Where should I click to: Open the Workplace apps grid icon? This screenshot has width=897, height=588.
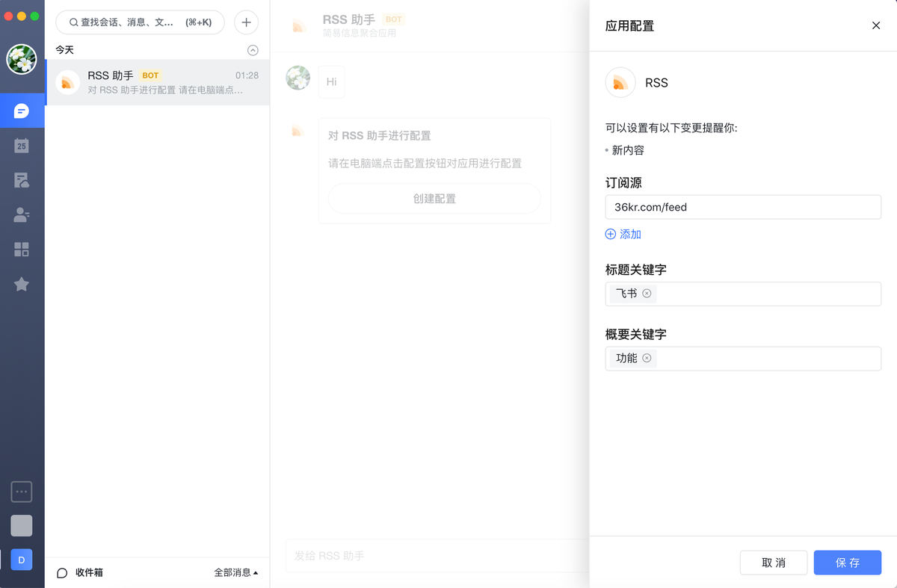pyautogui.click(x=22, y=250)
